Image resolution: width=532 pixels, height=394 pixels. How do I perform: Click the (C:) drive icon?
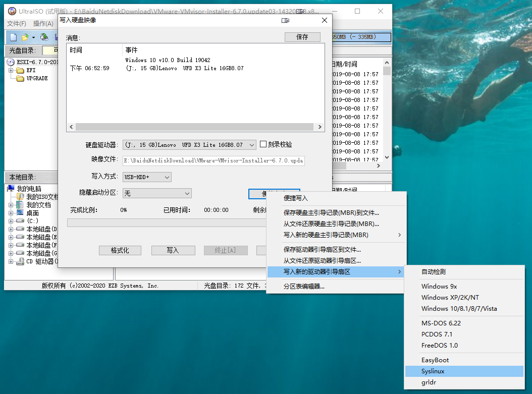coord(20,221)
